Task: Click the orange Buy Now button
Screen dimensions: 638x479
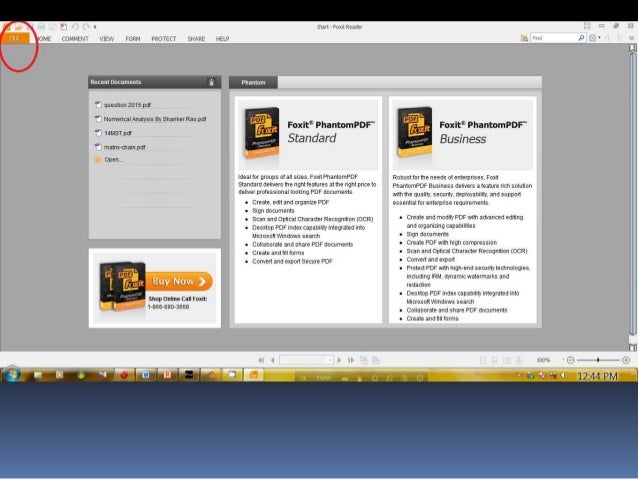Action: pyautogui.click(x=179, y=281)
